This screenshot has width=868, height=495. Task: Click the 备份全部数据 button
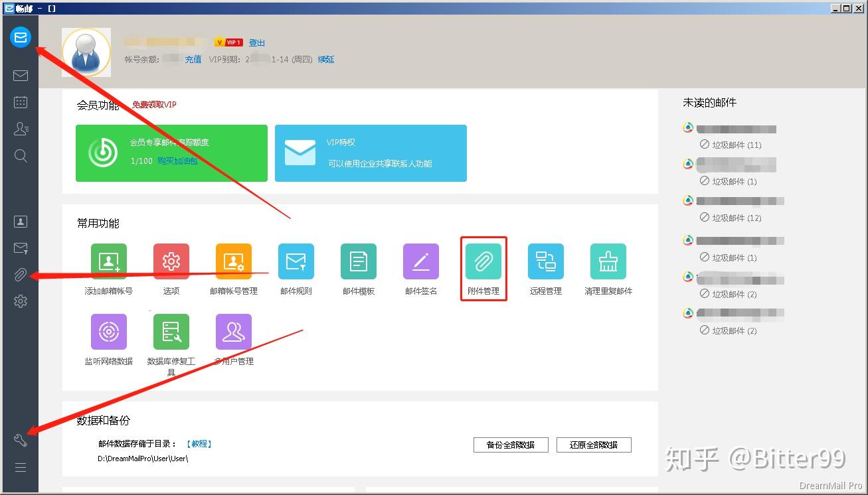point(511,445)
